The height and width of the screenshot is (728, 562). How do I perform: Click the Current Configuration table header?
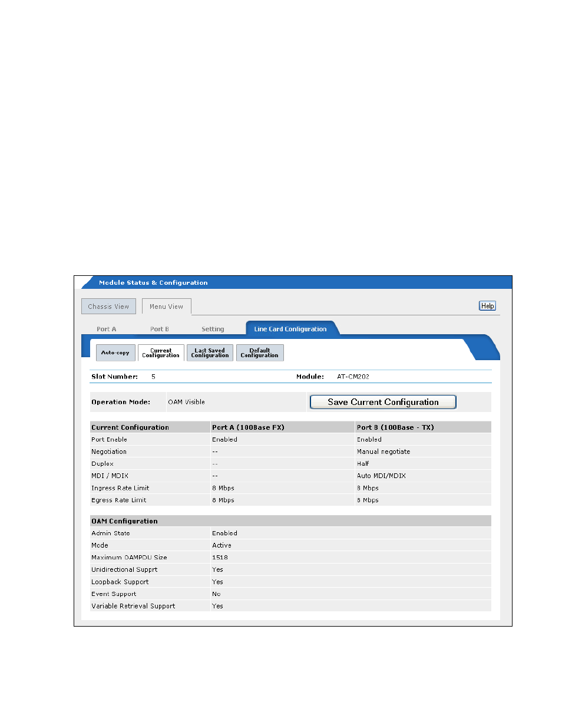pyautogui.click(x=130, y=427)
